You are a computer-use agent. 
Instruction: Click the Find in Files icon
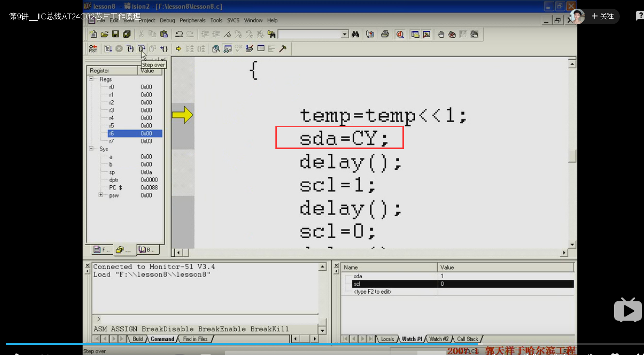[272, 34]
